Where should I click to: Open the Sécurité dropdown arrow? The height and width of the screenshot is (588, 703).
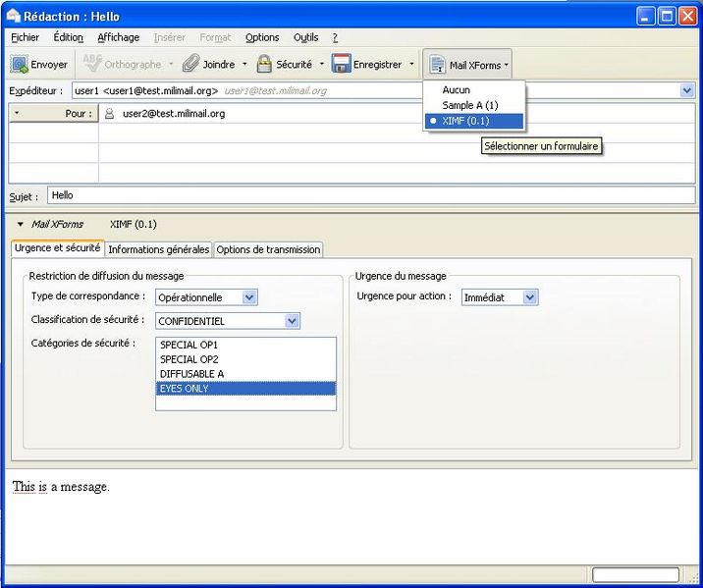tap(321, 64)
